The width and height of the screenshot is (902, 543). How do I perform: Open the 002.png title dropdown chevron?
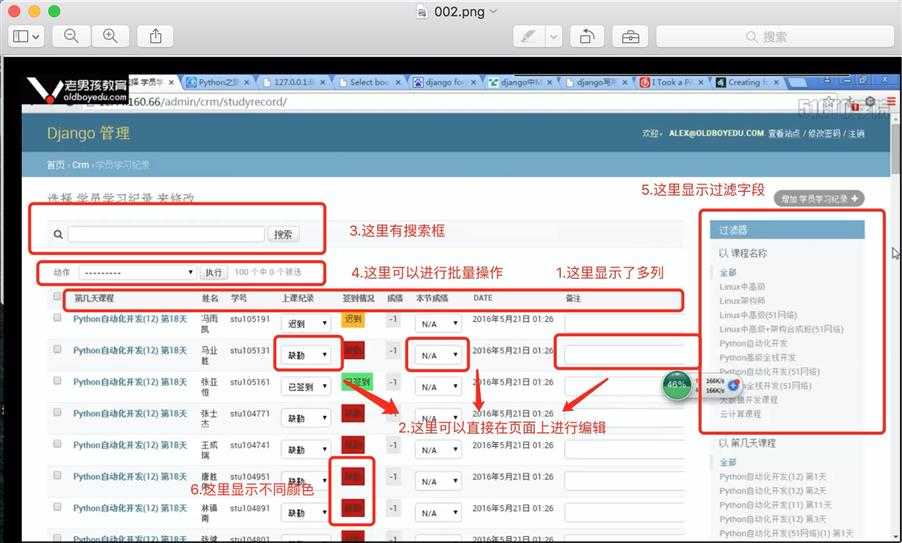click(x=493, y=12)
